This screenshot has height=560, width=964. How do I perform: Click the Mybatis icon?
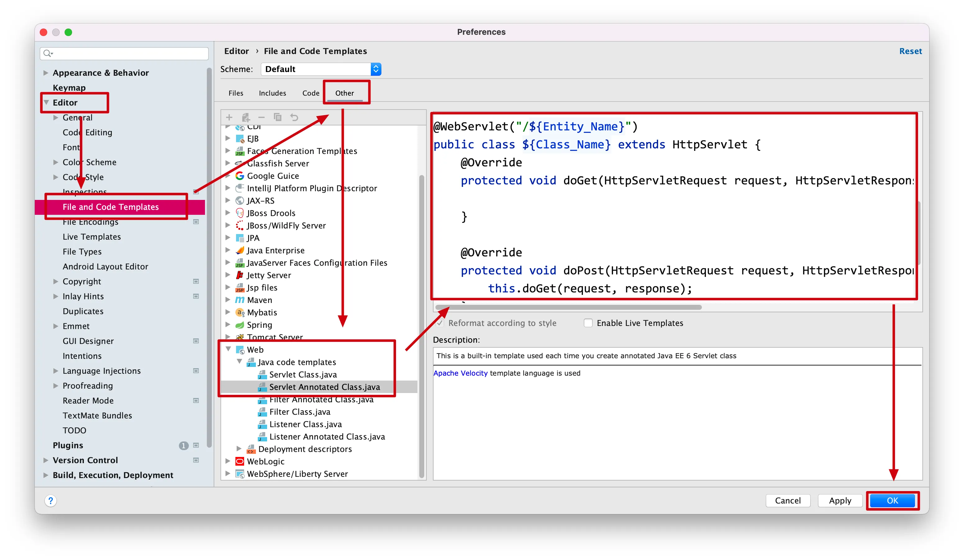coord(240,312)
